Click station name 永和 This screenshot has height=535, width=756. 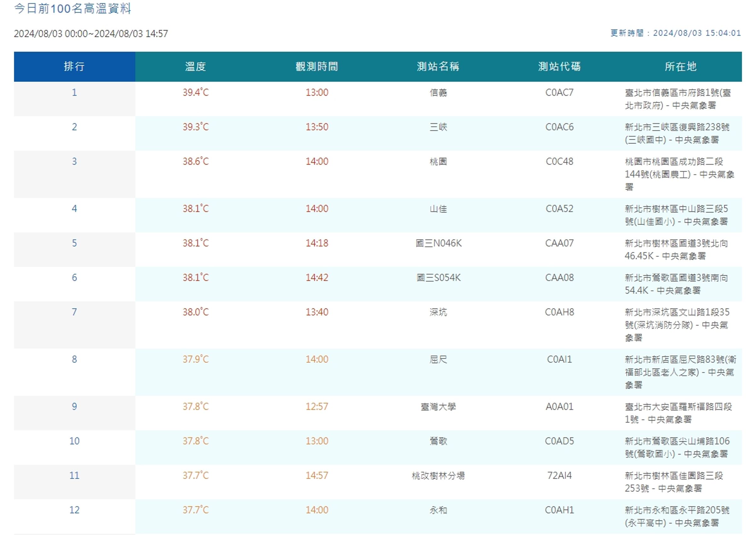tap(438, 510)
